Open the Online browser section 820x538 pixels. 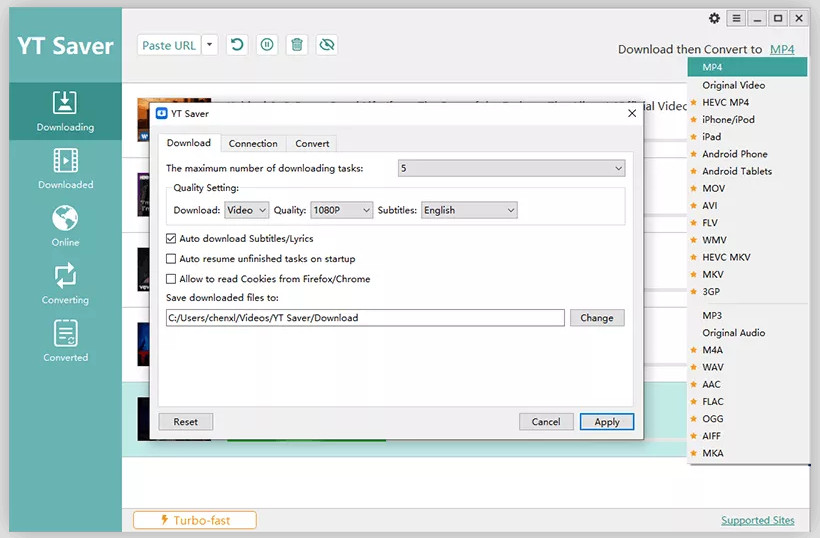click(x=65, y=225)
